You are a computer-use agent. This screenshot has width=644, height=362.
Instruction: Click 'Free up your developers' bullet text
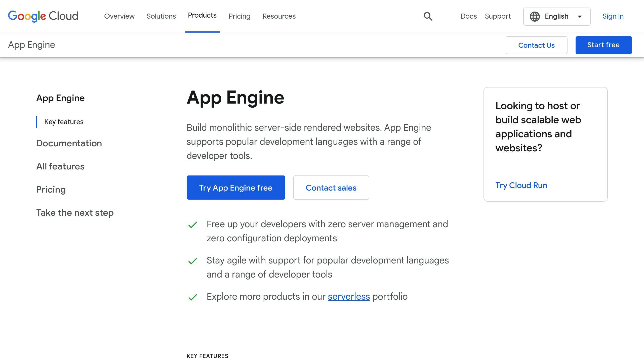327,231
